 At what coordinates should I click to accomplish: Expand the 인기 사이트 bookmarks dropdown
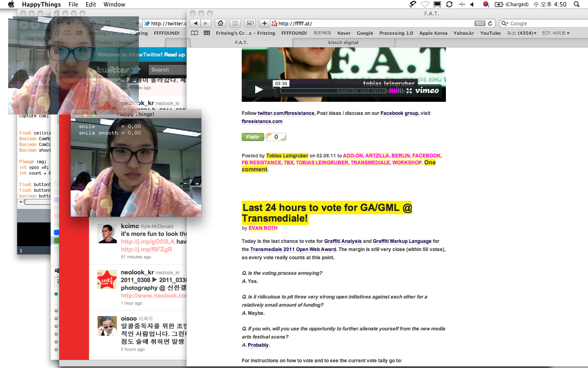555,33
